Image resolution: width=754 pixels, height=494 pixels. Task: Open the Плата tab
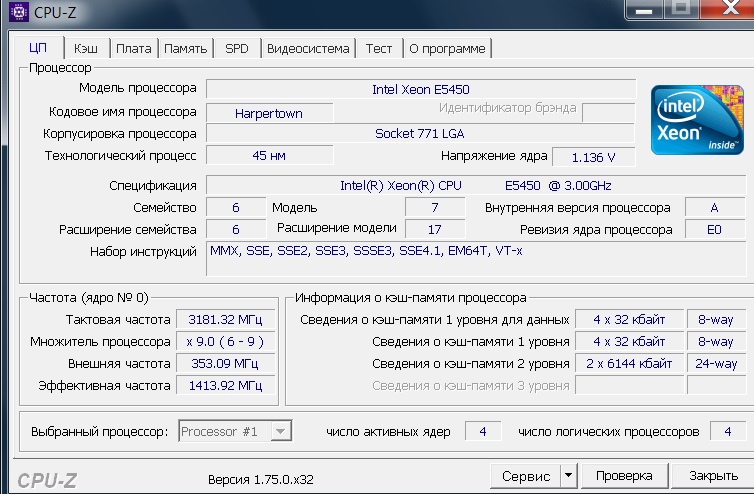coord(133,48)
